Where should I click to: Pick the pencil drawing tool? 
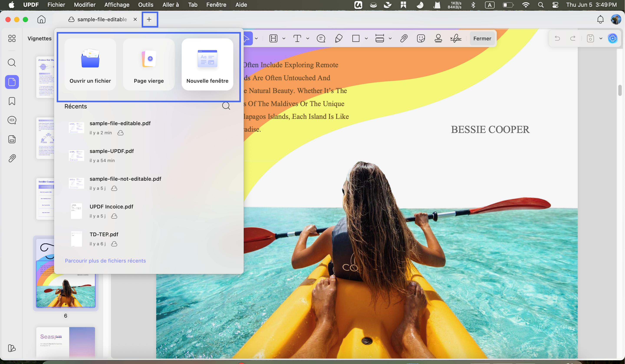pyautogui.click(x=339, y=38)
